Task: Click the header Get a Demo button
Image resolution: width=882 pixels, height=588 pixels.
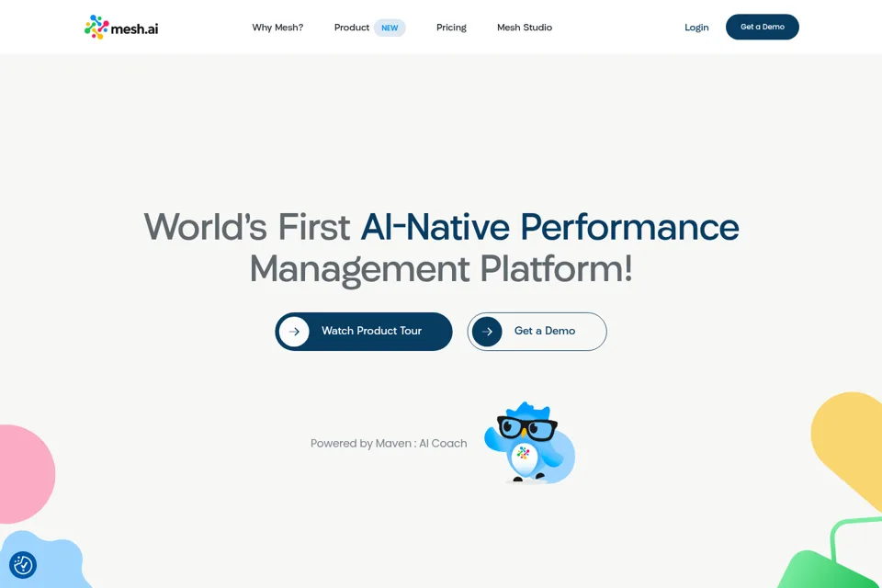Action: (x=763, y=27)
